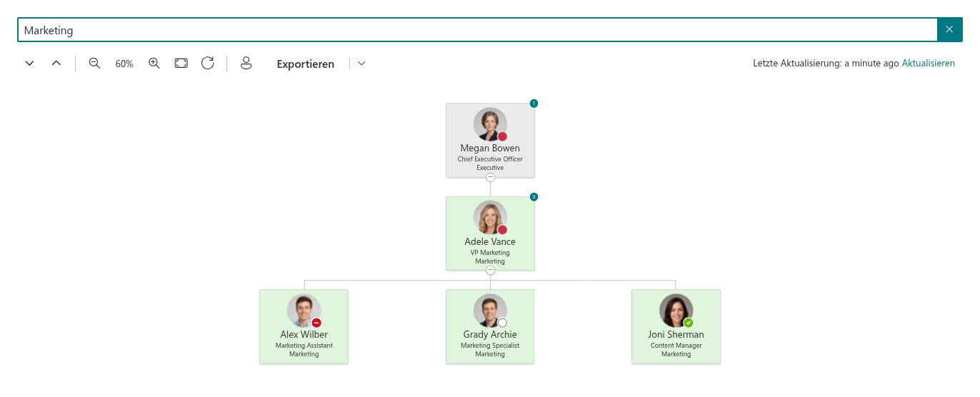Viewport: 980px width, 397px height.
Task: Zoom in on the org chart
Action: pyautogui.click(x=154, y=64)
